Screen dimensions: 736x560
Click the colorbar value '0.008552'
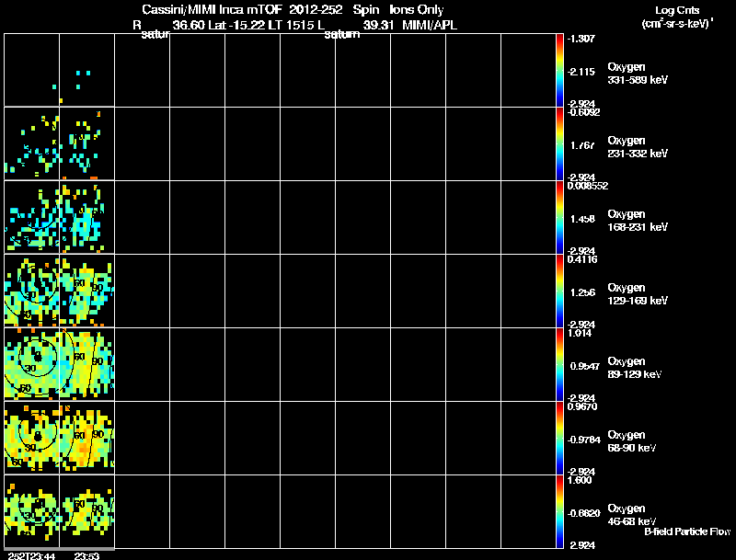(588, 186)
